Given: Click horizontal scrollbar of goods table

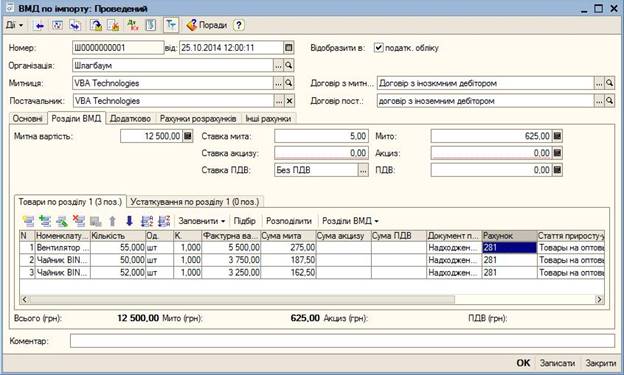Looking at the screenshot, I should [242, 299].
